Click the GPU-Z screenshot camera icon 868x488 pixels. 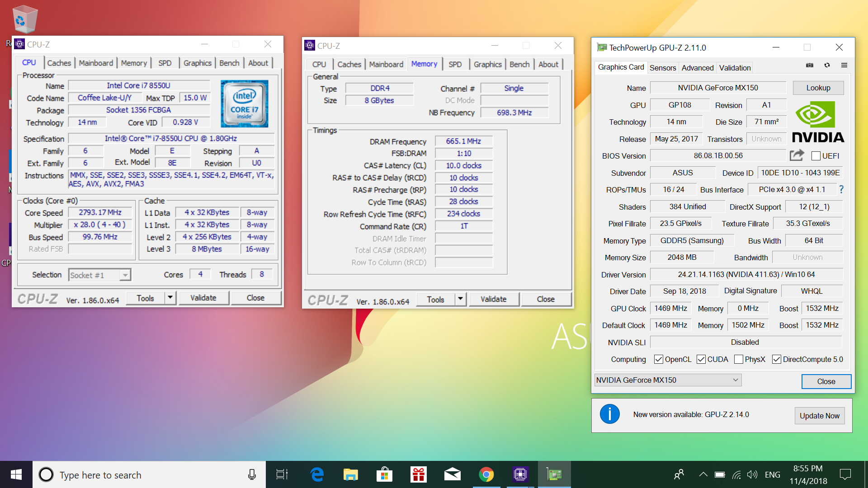tap(810, 66)
